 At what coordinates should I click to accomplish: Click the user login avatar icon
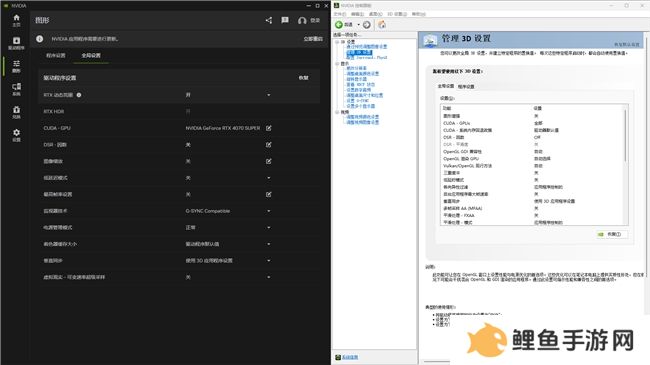tap(302, 20)
